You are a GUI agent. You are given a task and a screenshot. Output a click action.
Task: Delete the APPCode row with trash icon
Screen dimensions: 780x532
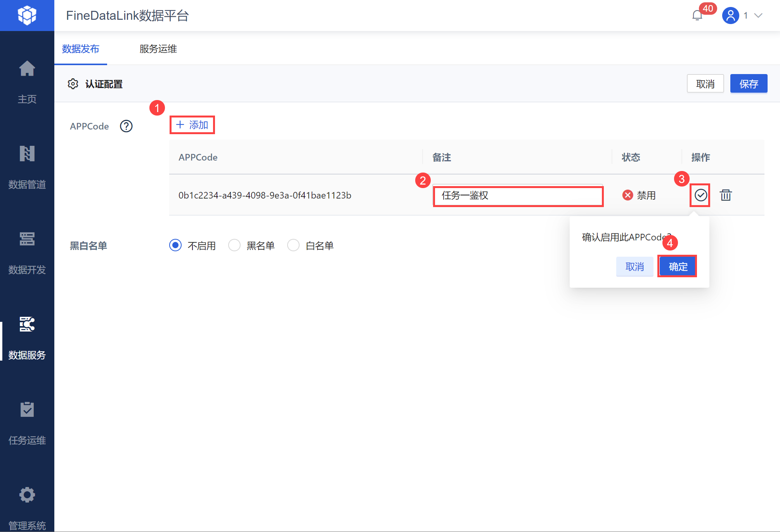(726, 195)
